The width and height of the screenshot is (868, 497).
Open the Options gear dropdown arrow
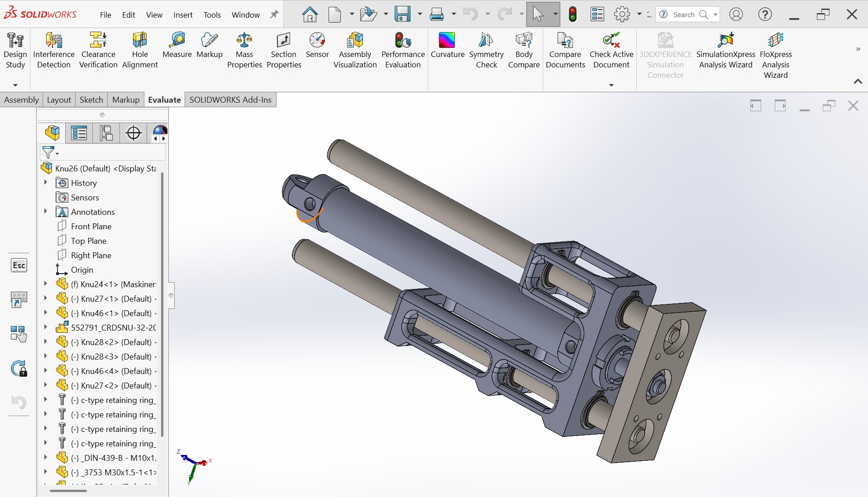pos(639,14)
